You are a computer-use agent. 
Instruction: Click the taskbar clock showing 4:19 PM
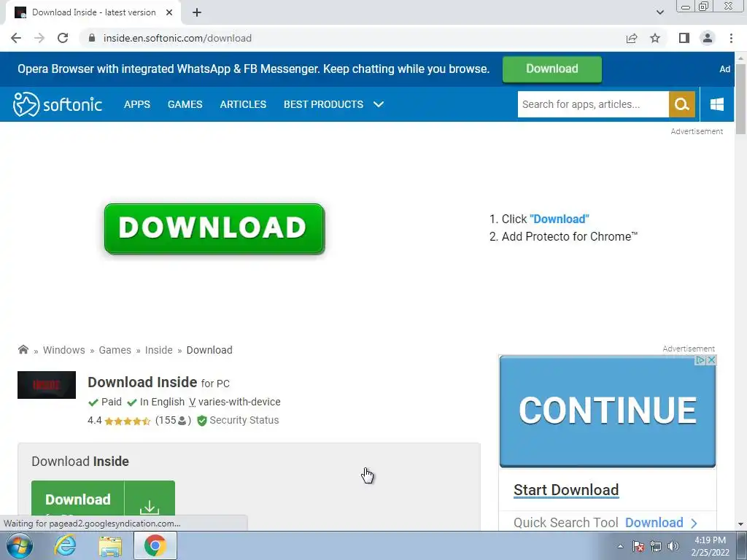711,546
